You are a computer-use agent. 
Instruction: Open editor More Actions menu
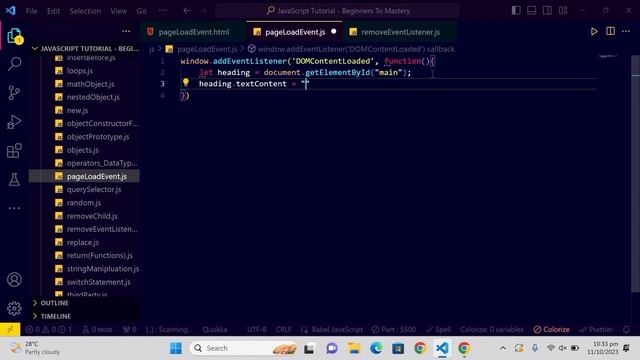click(626, 31)
